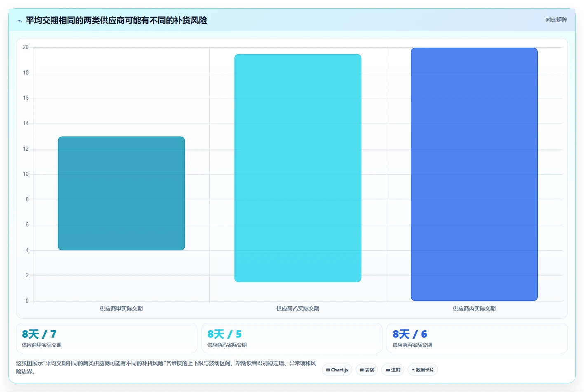Click 供应商甲实际交期 caption in first card
The width and height of the screenshot is (584, 392).
click(x=42, y=345)
